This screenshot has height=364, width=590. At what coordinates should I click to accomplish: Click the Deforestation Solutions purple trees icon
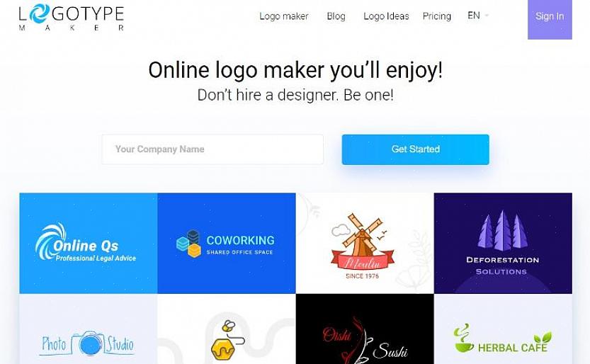(x=503, y=230)
